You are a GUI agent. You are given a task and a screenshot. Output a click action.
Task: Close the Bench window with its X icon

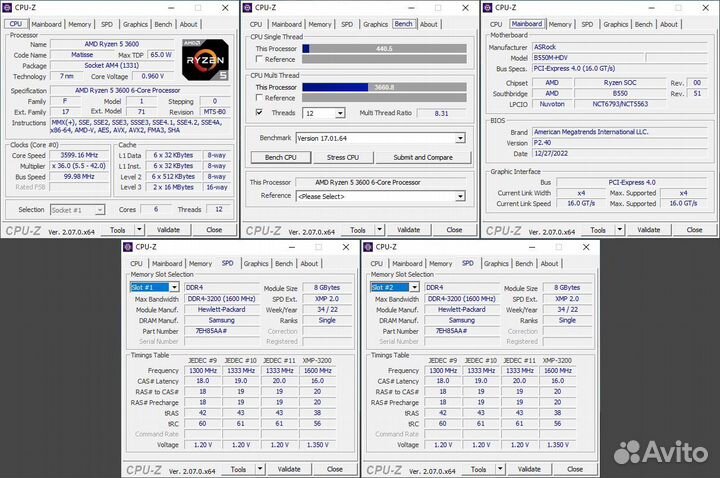466,8
